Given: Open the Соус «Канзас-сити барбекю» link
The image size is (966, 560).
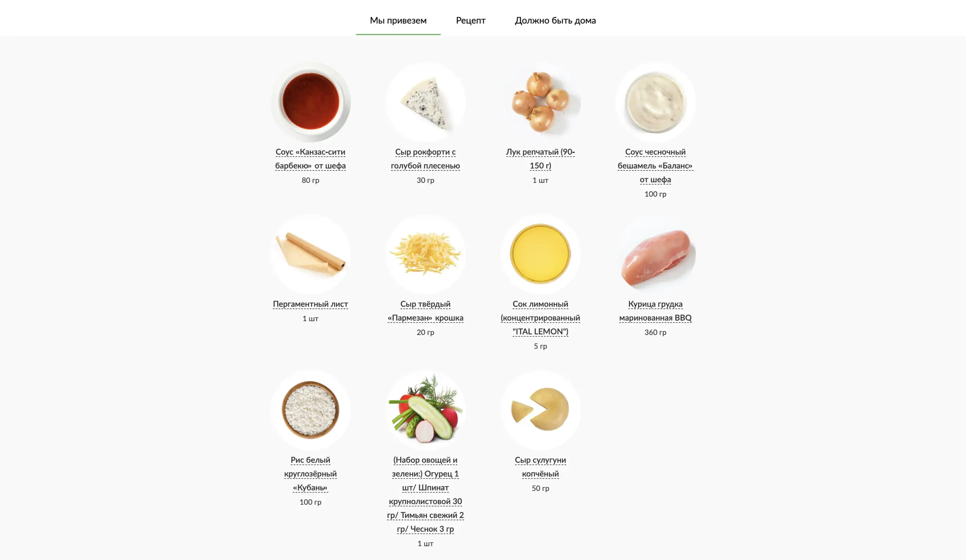Looking at the screenshot, I should [x=310, y=159].
